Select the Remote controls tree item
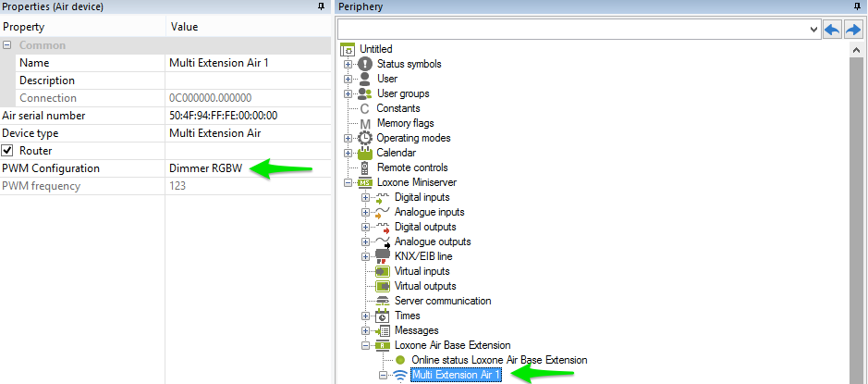The height and width of the screenshot is (384, 868). click(x=412, y=167)
